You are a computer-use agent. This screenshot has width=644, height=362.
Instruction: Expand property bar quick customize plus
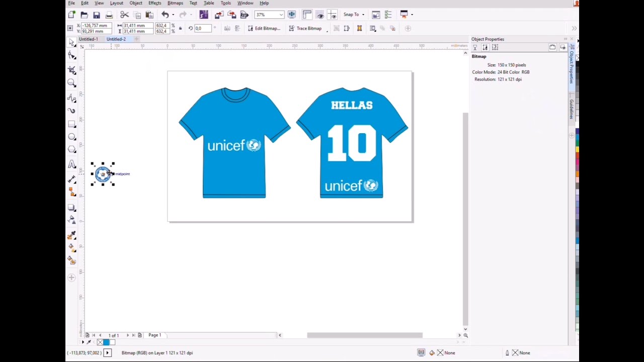pyautogui.click(x=409, y=28)
